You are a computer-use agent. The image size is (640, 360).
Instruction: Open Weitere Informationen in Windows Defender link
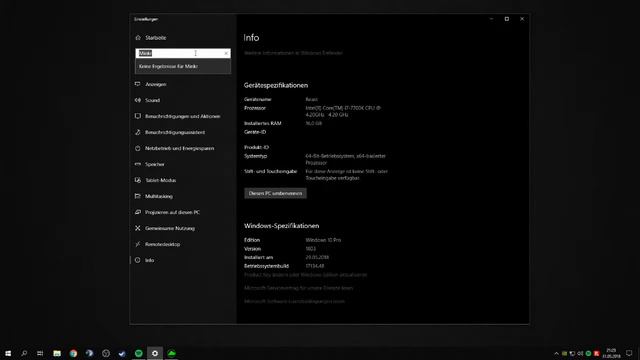293,53
